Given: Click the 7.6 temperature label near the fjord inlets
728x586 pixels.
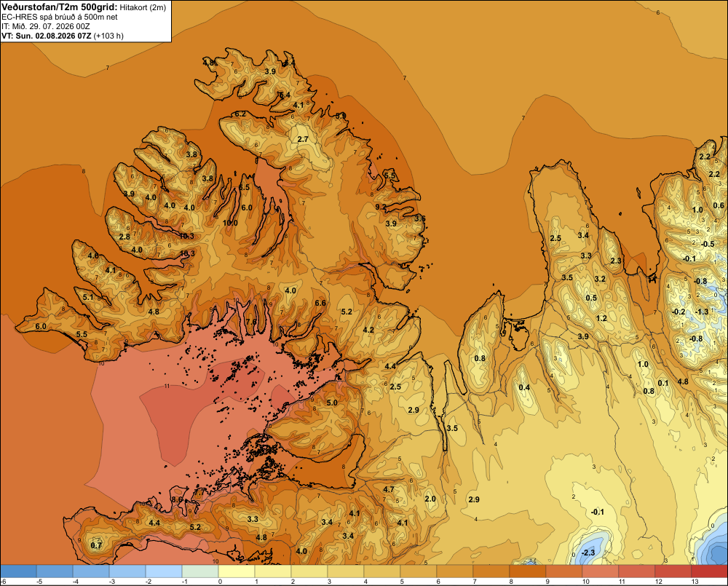Looking at the screenshot, I should 251,322.
